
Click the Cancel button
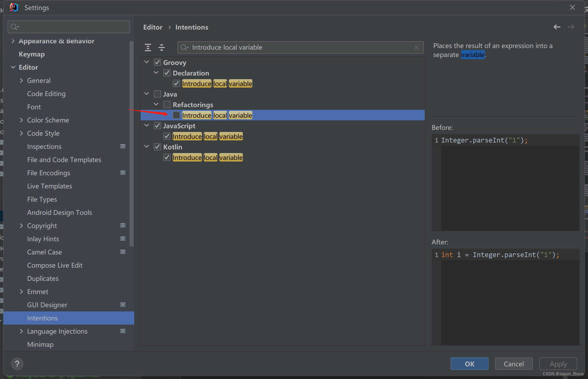click(x=513, y=364)
